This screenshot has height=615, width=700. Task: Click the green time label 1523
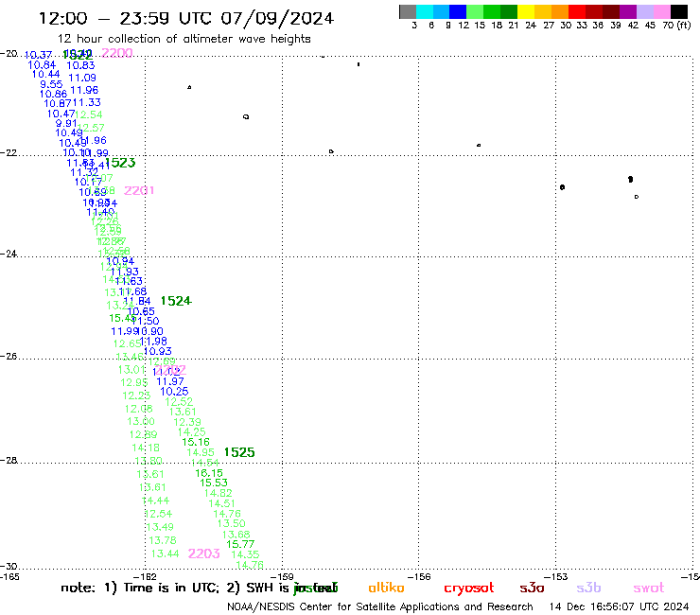tap(120, 163)
